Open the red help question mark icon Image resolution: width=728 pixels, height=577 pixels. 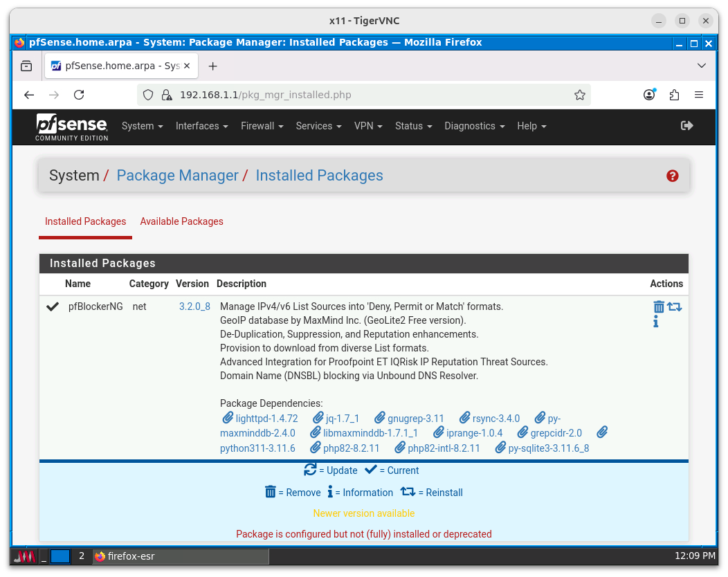(x=672, y=176)
